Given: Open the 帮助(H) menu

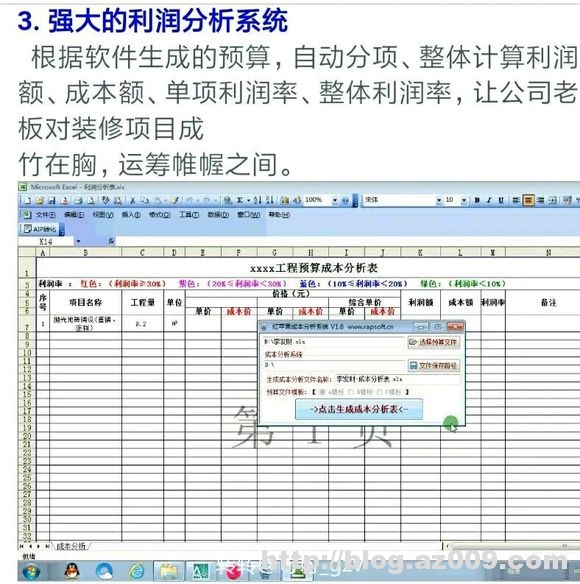Looking at the screenshot, I should pyautogui.click(x=279, y=215).
